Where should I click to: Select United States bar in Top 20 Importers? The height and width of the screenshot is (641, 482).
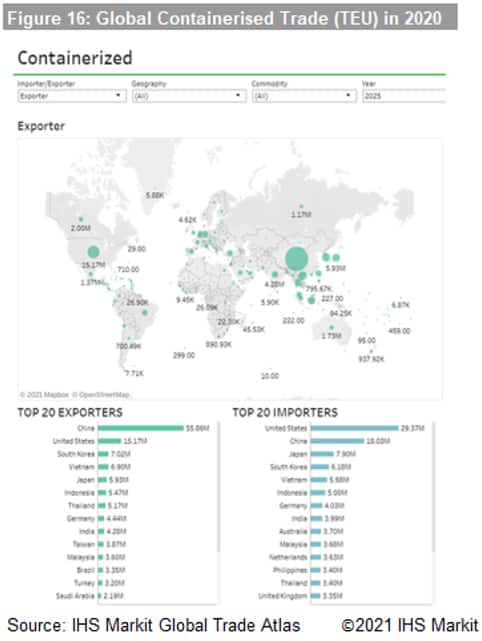pos(354,428)
